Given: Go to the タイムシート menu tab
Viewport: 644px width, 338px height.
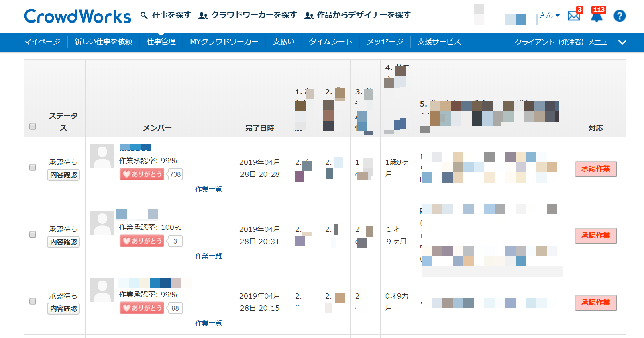Looking at the screenshot, I should click(x=330, y=42).
